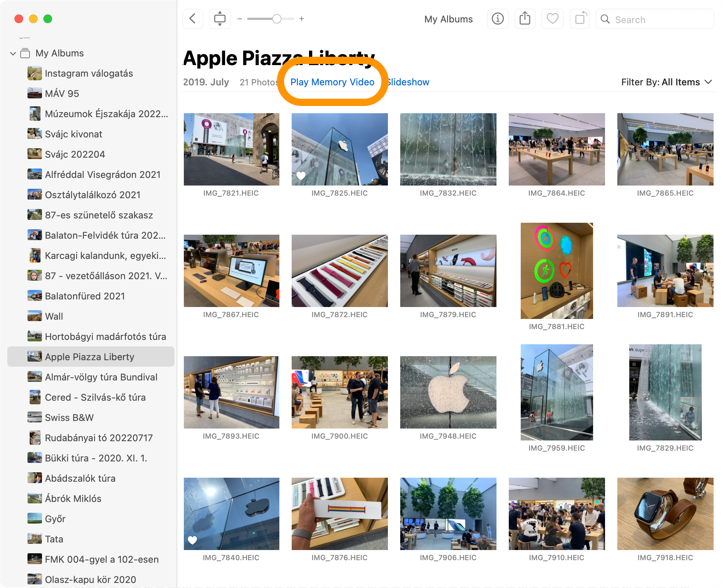Select waterfall photo IMG_7832.HEIC
The width and height of the screenshot is (723, 588).
[448, 149]
